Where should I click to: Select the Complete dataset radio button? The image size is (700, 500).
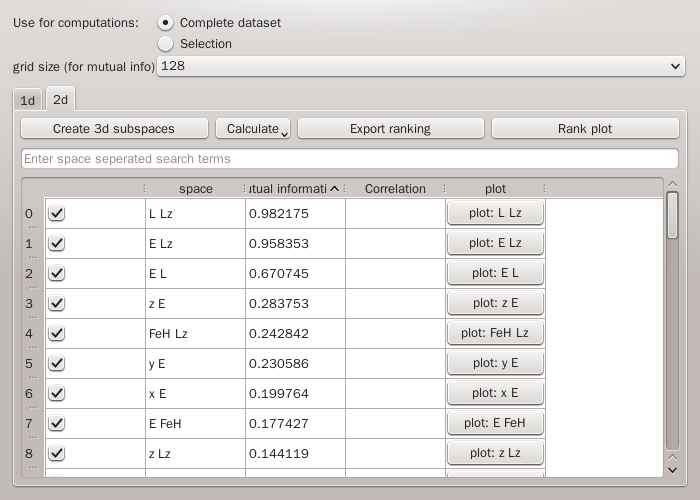pos(166,23)
